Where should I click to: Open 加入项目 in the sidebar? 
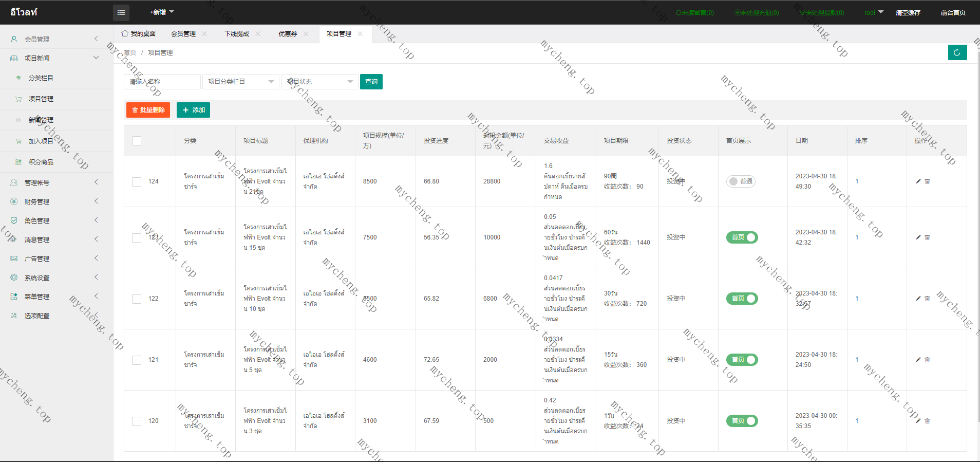click(41, 141)
